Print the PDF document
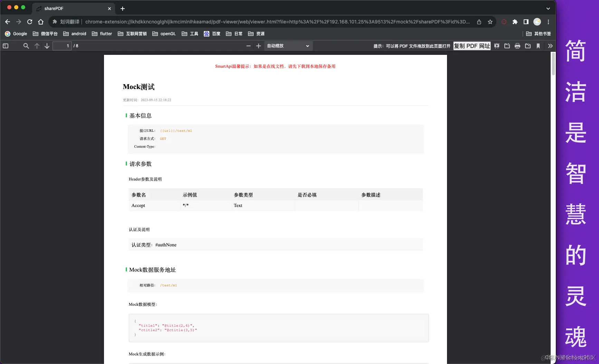Image resolution: width=599 pixels, height=364 pixels. (517, 46)
